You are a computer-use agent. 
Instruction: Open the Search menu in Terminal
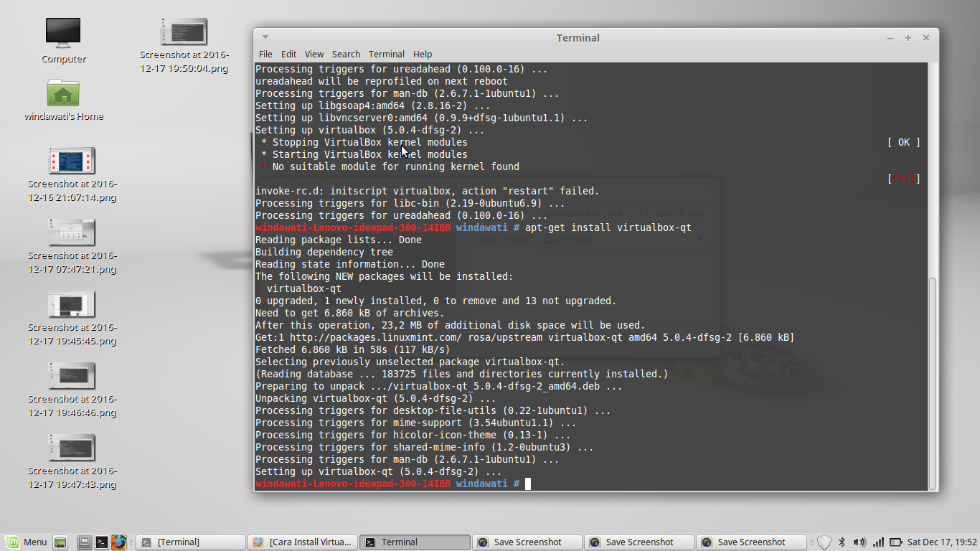[346, 54]
